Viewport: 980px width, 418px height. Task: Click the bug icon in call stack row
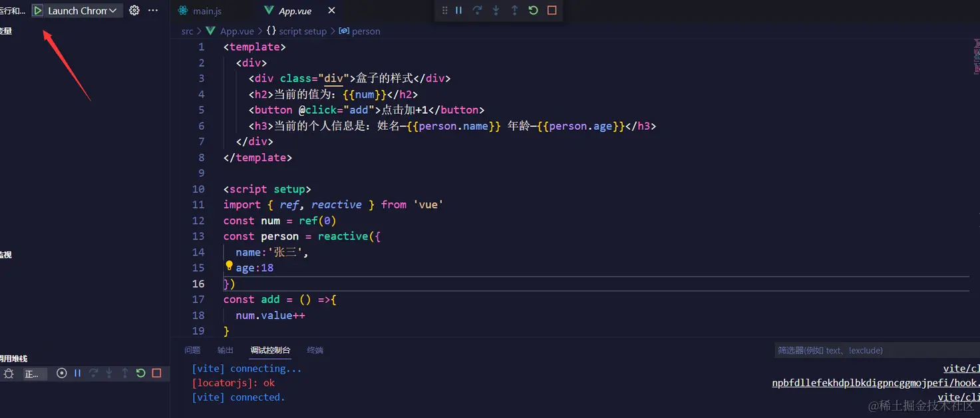(x=9, y=373)
